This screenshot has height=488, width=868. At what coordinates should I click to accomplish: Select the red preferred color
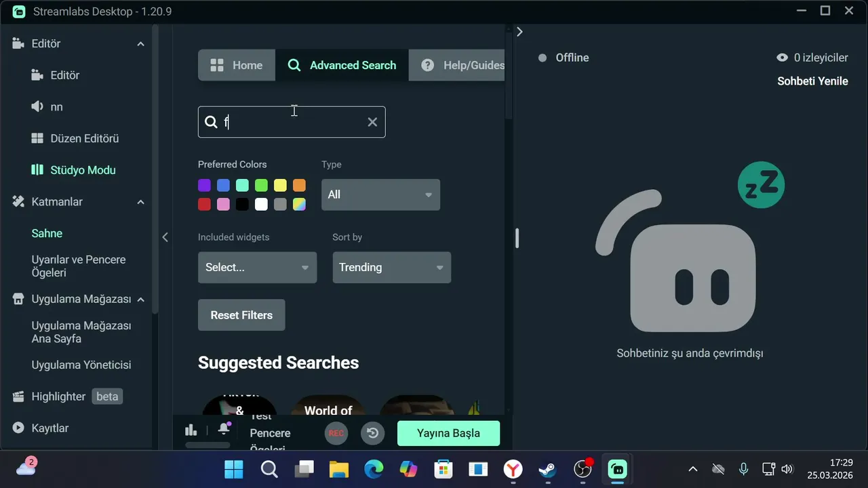coord(204,205)
